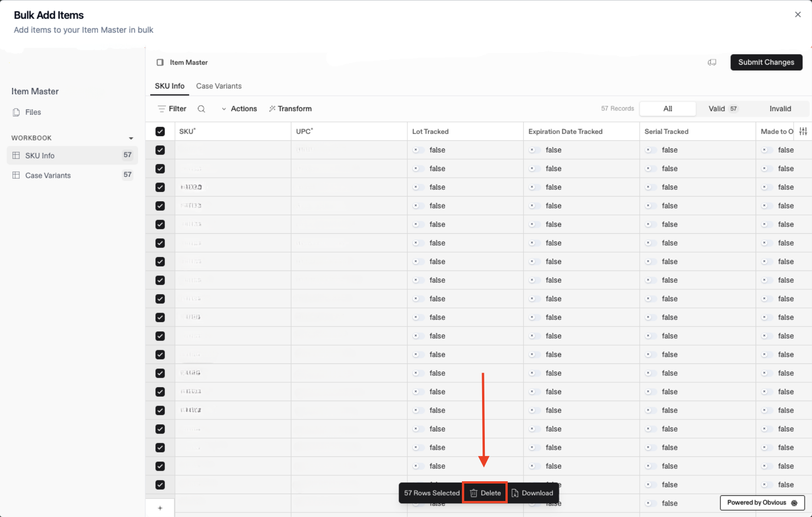Click the 57 Records count text

(x=617, y=109)
